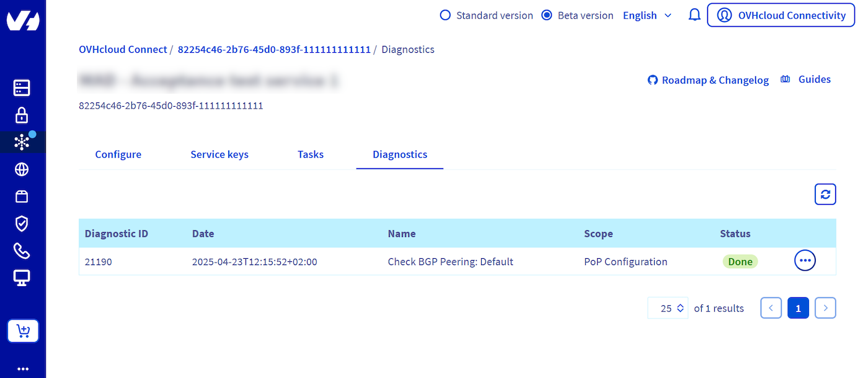Click the shopping cart order button
This screenshot has height=378, width=868.
pyautogui.click(x=23, y=331)
